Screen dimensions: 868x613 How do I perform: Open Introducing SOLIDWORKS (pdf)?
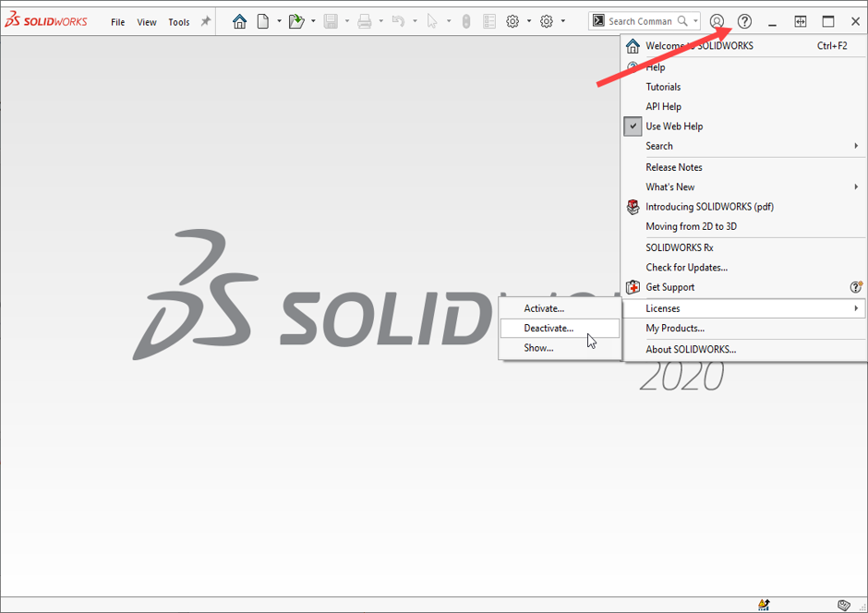tap(743, 207)
